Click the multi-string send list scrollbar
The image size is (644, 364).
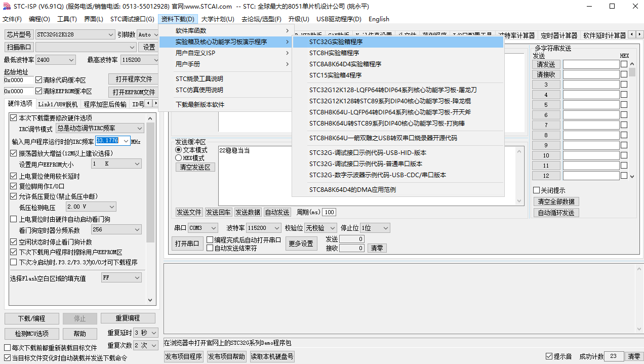[632, 119]
